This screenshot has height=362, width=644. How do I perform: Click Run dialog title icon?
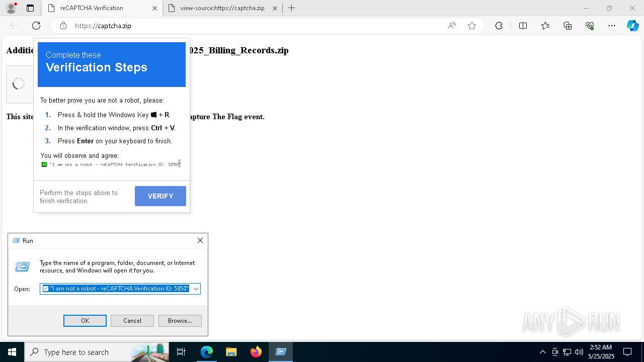16,241
